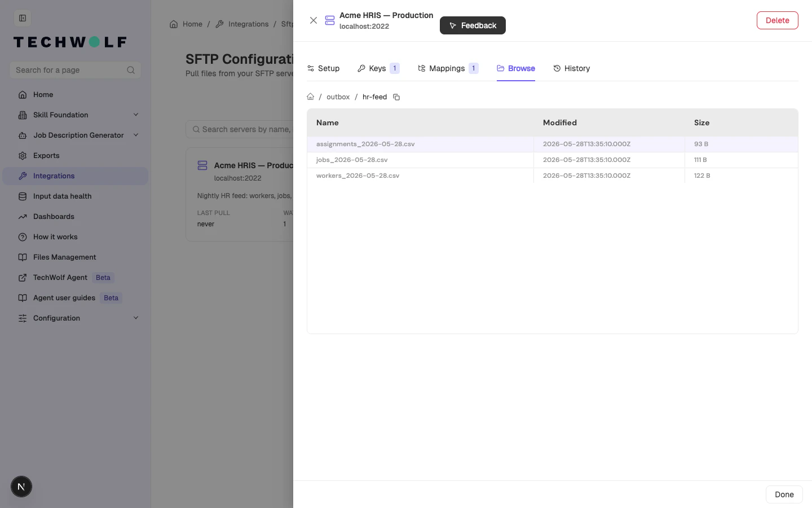812x508 pixels.
Task: Go to root via home breadcrumb icon
Action: pyautogui.click(x=310, y=97)
